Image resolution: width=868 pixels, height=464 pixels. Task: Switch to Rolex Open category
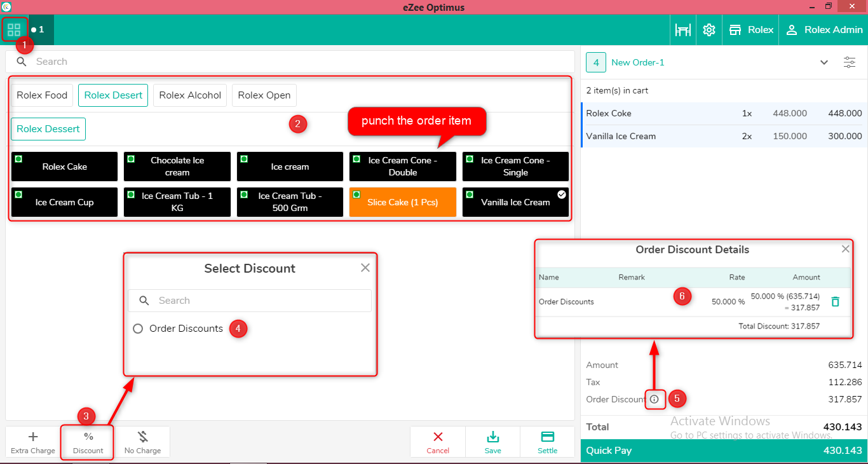(264, 95)
